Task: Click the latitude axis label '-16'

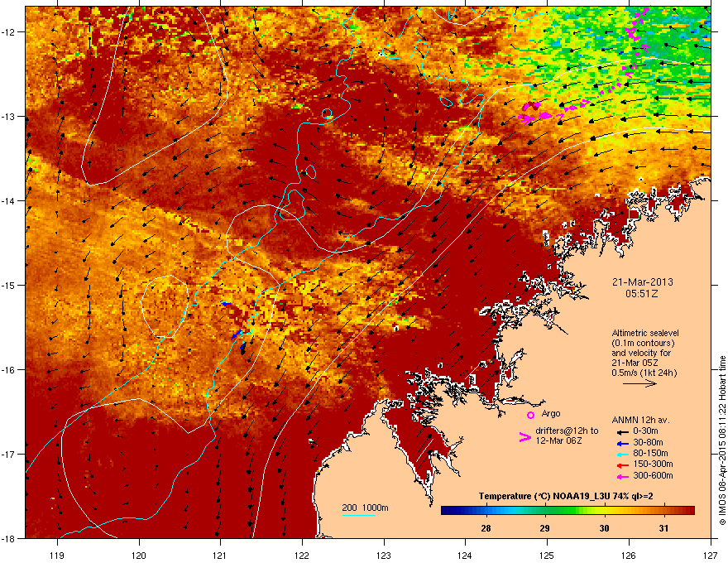Action: click(9, 370)
